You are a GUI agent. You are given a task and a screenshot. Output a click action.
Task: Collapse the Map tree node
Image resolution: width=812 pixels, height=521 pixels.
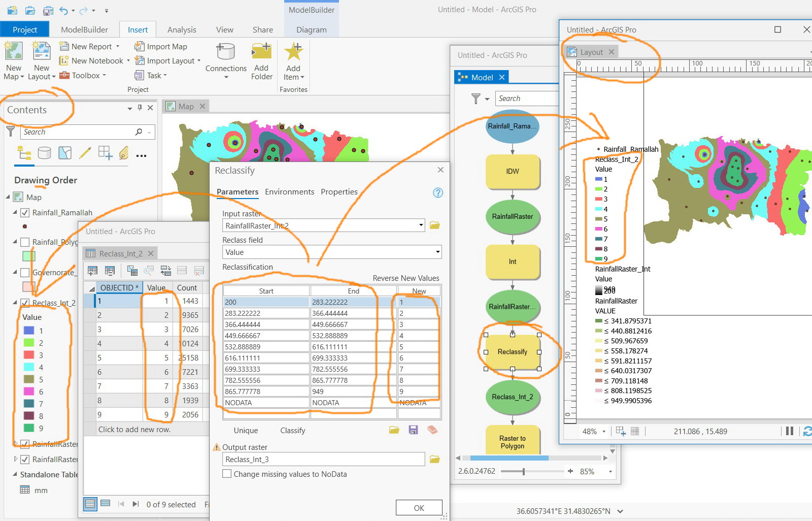coord(8,197)
